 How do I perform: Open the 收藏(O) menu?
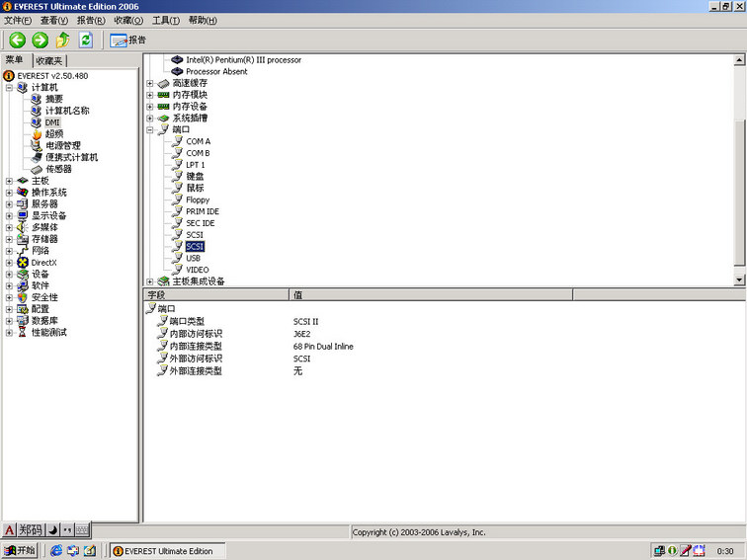(x=128, y=20)
